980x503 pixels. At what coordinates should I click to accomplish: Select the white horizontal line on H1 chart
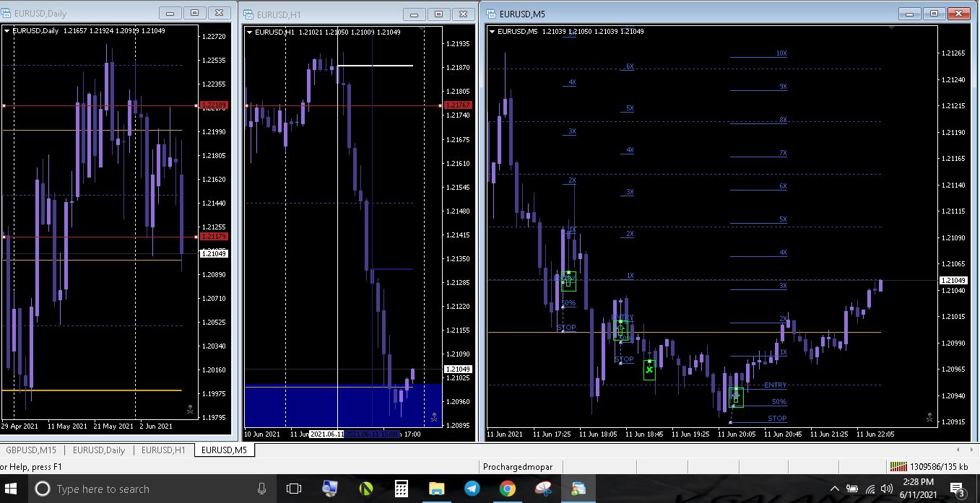tap(375, 66)
